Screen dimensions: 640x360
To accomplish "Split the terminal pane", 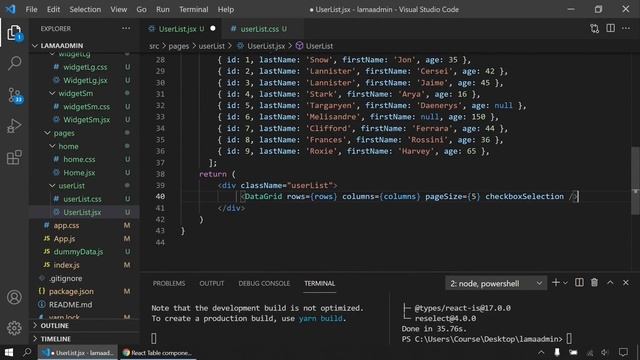I will click(x=579, y=282).
